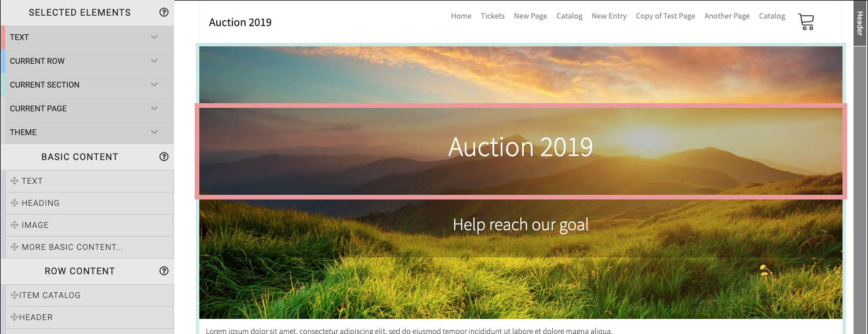Viewport: 868px width, 334px height.
Task: Grab the move handle beside Text
Action: tap(14, 181)
